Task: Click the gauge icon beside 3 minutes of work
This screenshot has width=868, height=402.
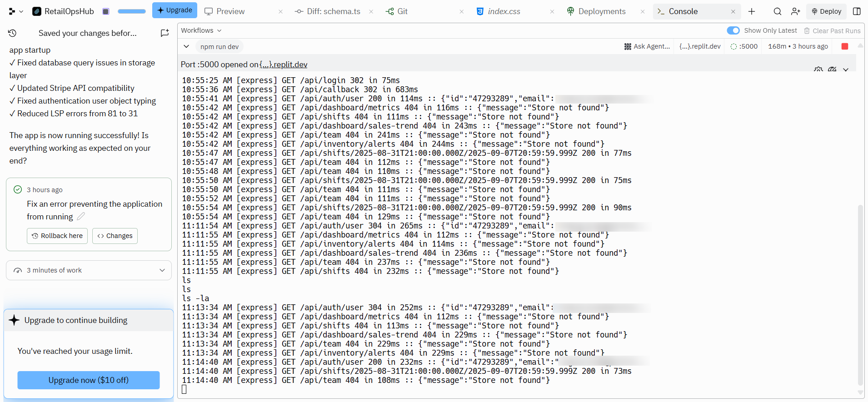Action: point(18,270)
